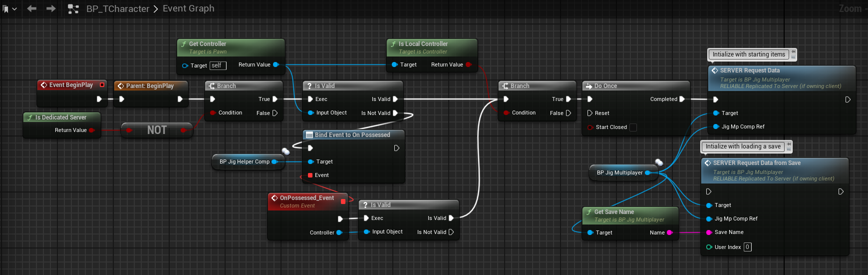Image resolution: width=868 pixels, height=275 pixels.
Task: Click the self Target field on Get Controller
Action: coord(218,65)
